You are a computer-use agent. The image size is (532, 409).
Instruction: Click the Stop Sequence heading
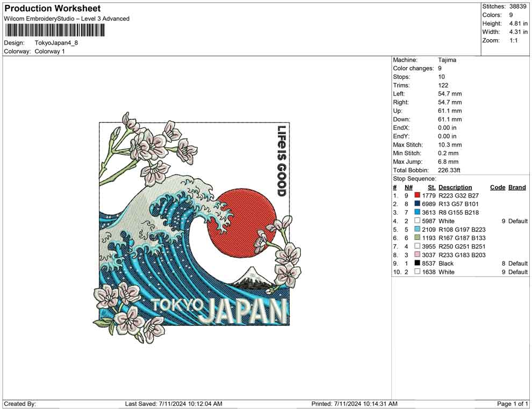pyautogui.click(x=415, y=179)
